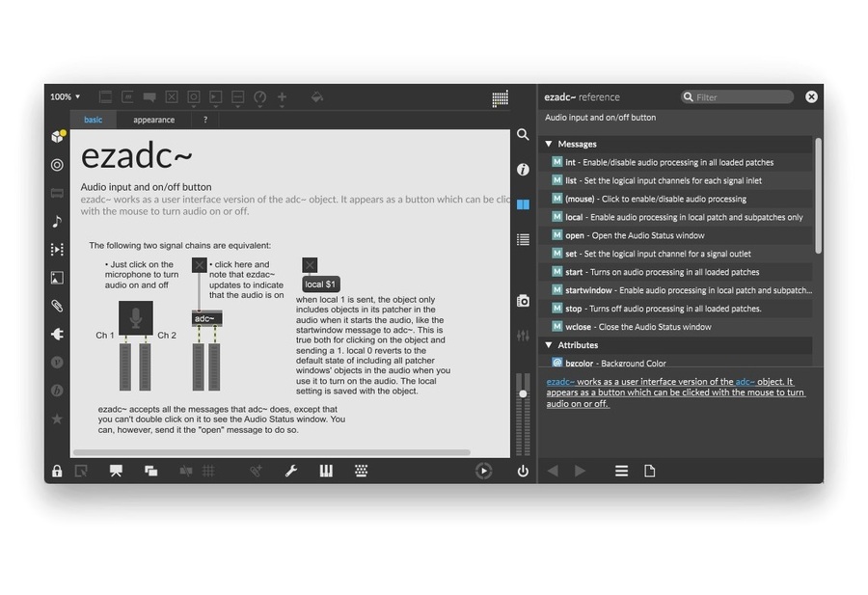Click the gain slider knob in right sidebar

click(x=523, y=393)
